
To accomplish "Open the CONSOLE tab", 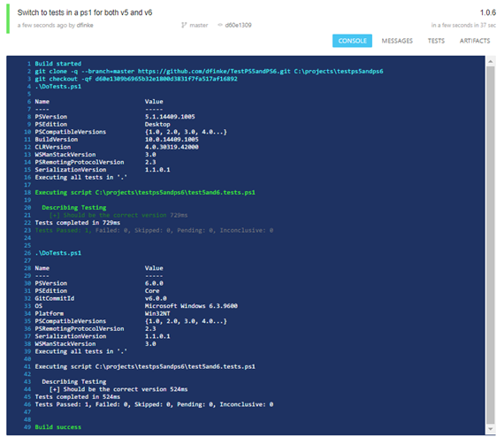I will [x=352, y=41].
